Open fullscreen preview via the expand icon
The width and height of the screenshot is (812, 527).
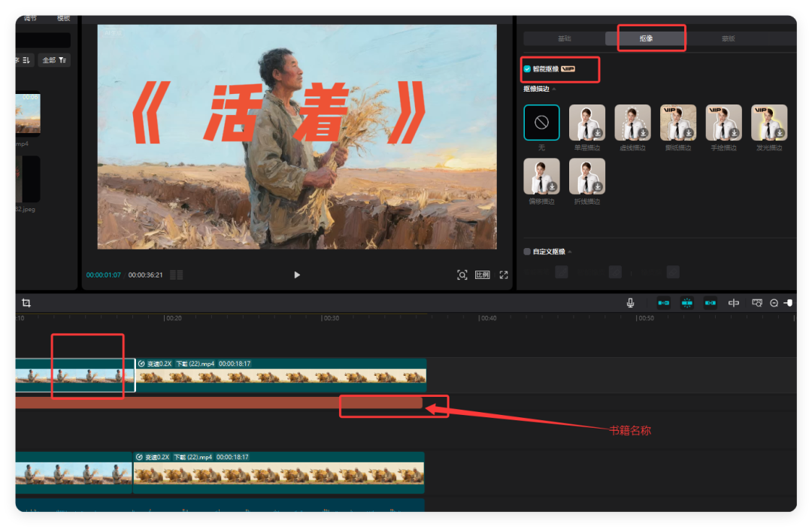503,274
